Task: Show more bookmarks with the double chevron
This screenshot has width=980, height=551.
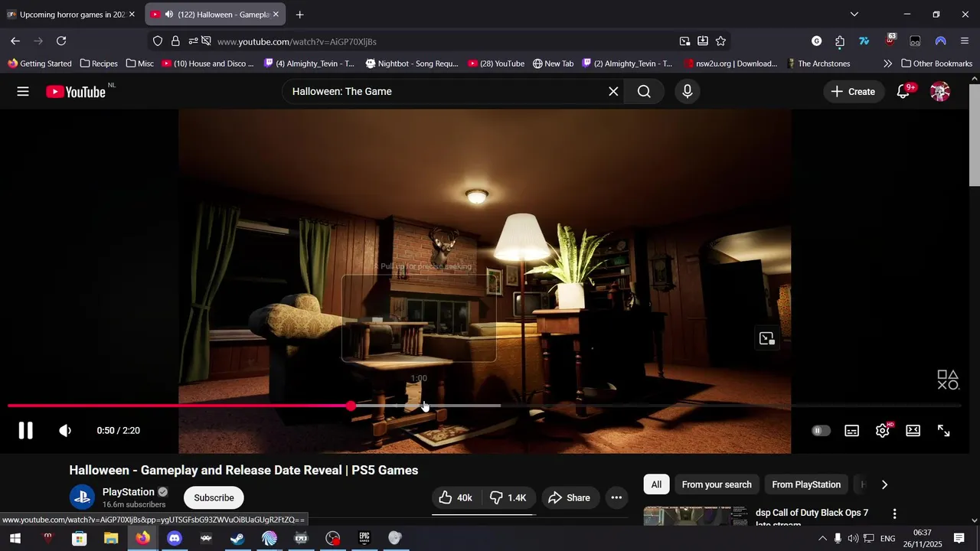Action: pyautogui.click(x=887, y=64)
